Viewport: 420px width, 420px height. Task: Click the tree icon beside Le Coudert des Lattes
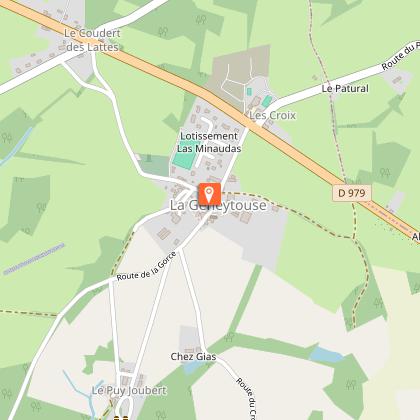tap(162, 32)
